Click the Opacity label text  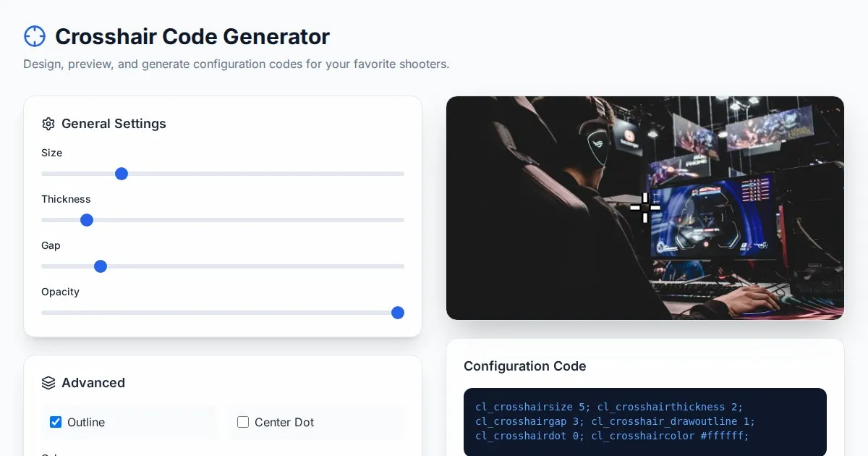coord(60,292)
